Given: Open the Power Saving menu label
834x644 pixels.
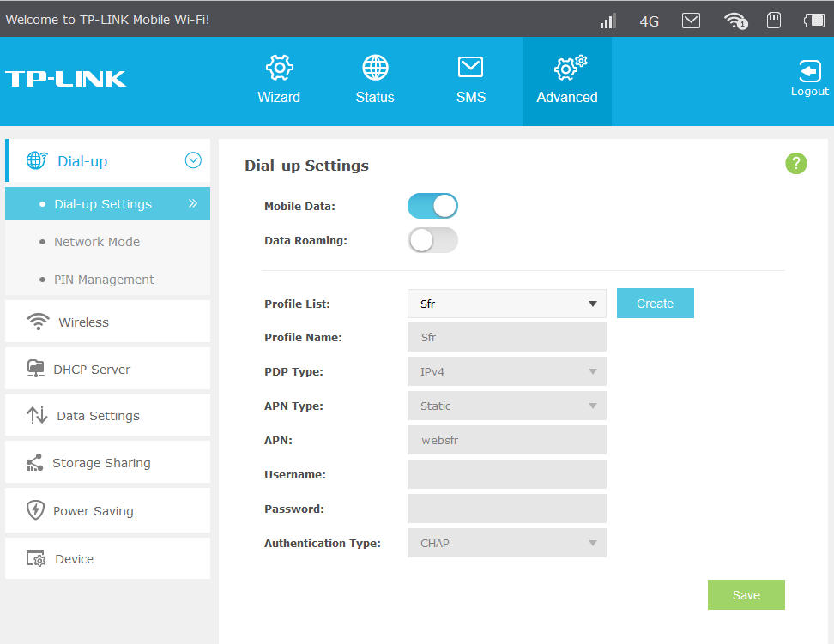Looking at the screenshot, I should click(x=93, y=511).
